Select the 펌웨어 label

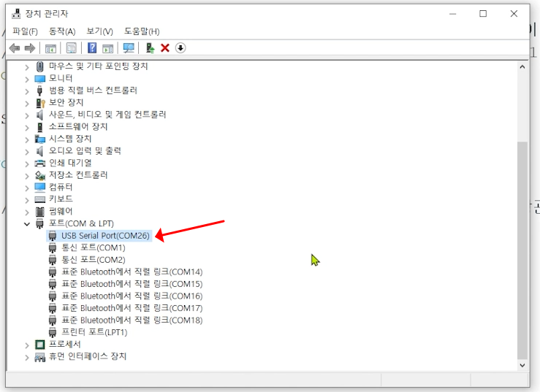tap(61, 211)
